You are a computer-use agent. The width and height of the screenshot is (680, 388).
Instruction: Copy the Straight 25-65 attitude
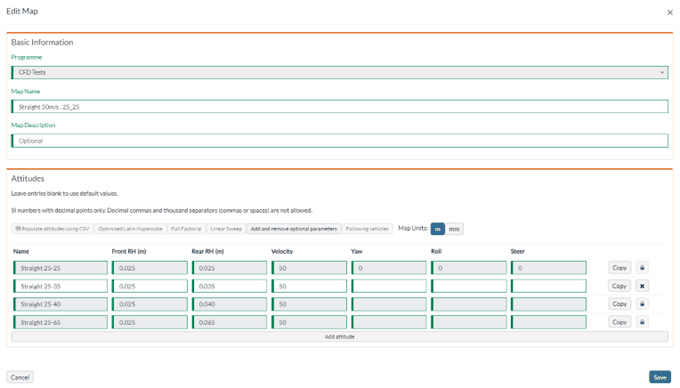[619, 322]
